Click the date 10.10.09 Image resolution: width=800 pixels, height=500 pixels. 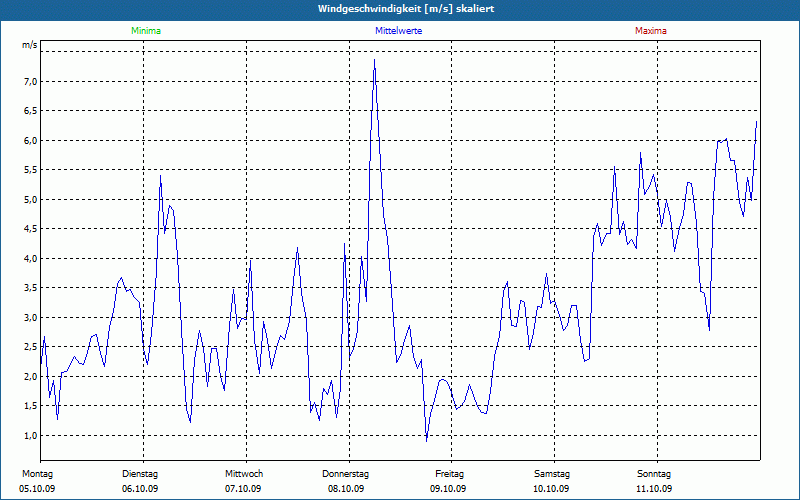tap(551, 489)
